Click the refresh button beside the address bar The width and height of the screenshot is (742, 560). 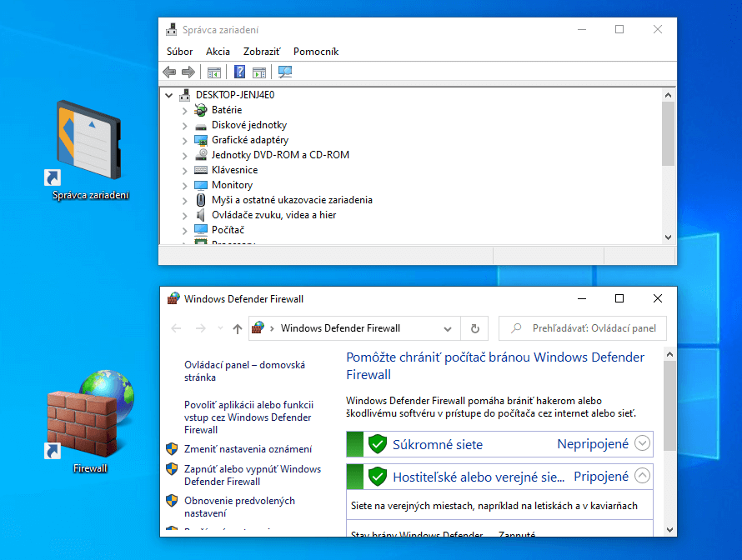(x=474, y=328)
